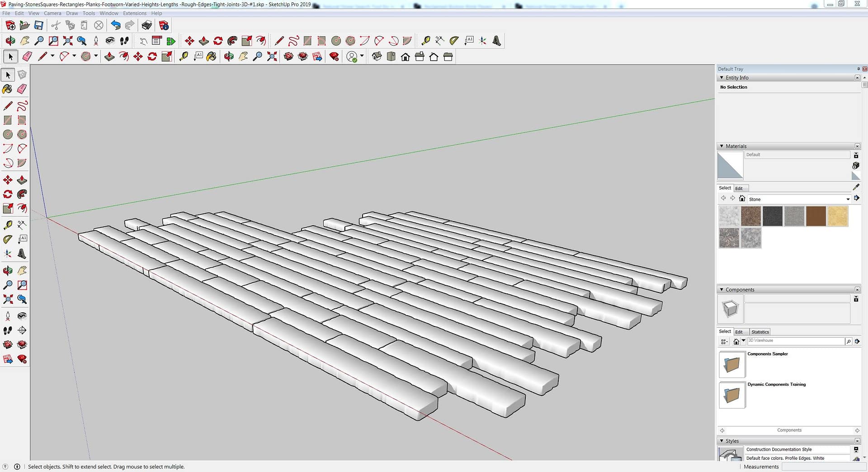Select the Tape Measure tool

[8, 225]
